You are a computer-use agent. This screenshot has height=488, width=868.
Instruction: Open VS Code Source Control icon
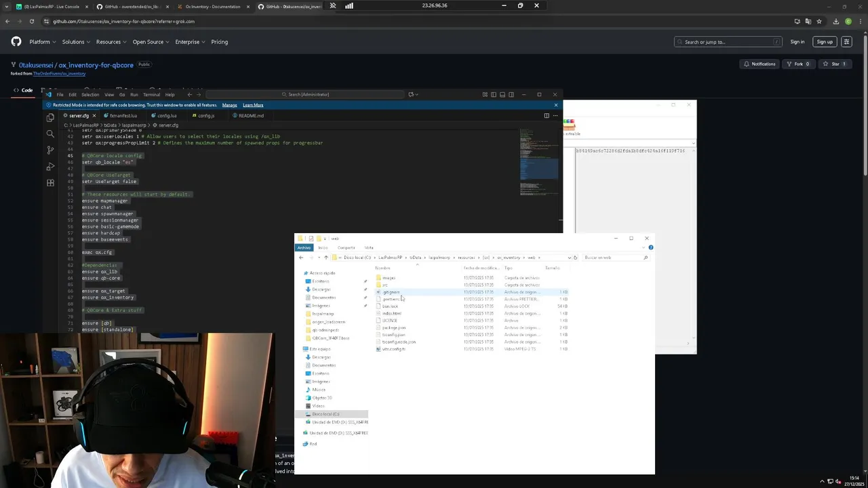50,150
